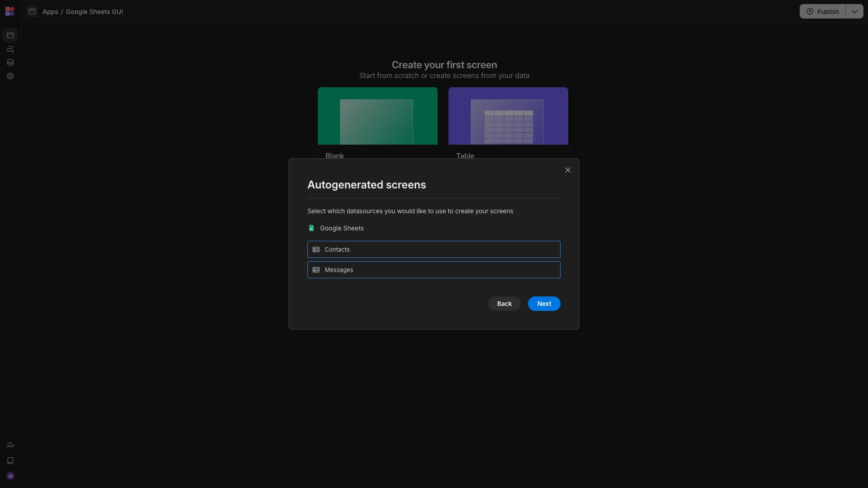Open the Settings gear sidebar icon
The height and width of the screenshot is (488, 868).
pyautogui.click(x=10, y=76)
